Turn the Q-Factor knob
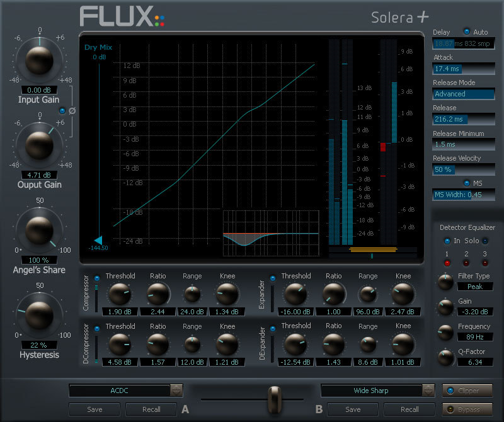This screenshot has width=504, height=422. [445, 358]
